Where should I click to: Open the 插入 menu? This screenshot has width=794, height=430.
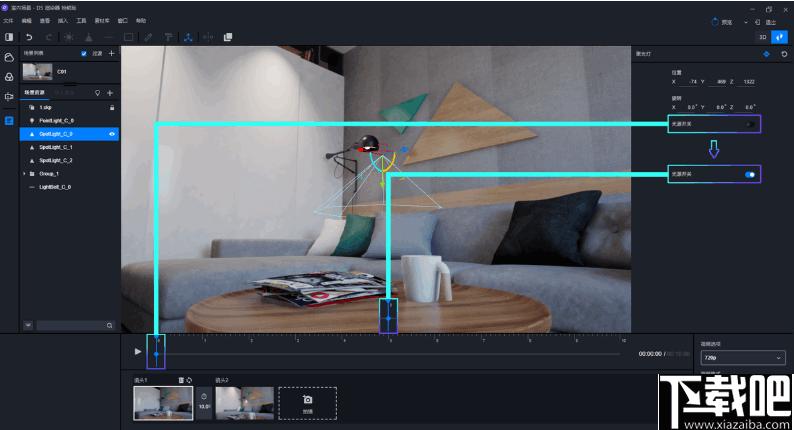coord(63,21)
